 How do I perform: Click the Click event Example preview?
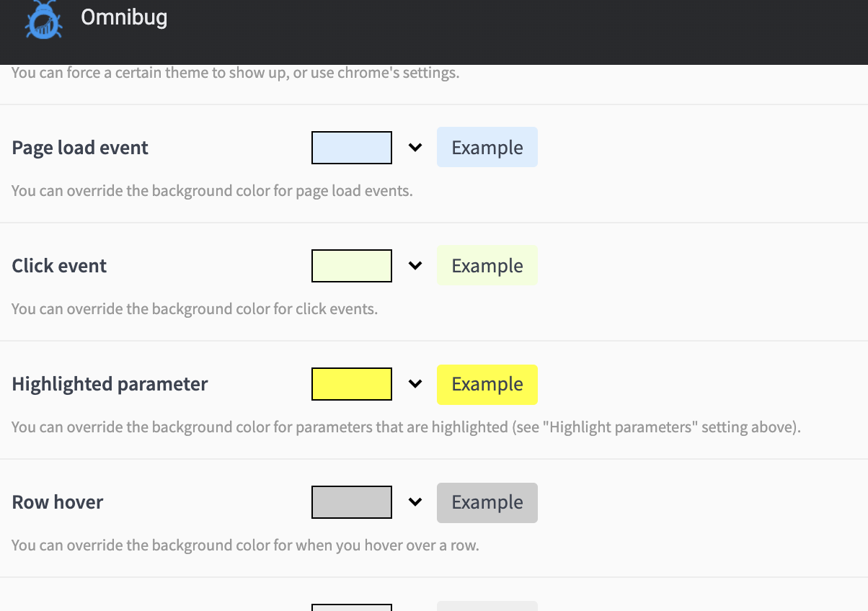(487, 265)
